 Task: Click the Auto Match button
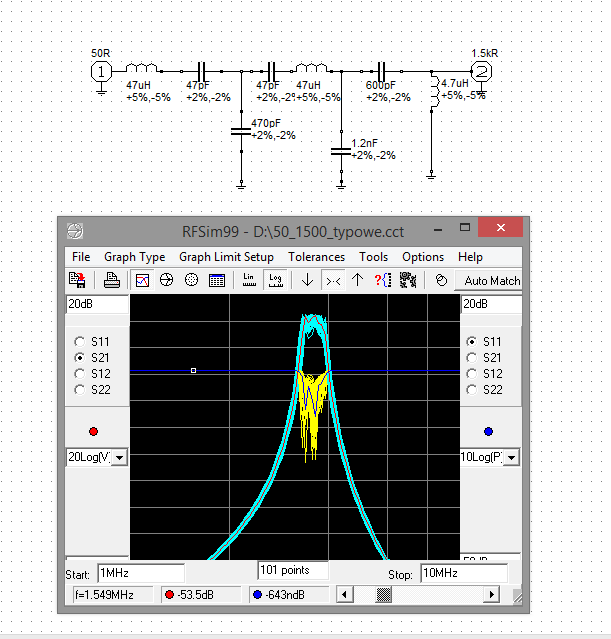tap(492, 281)
